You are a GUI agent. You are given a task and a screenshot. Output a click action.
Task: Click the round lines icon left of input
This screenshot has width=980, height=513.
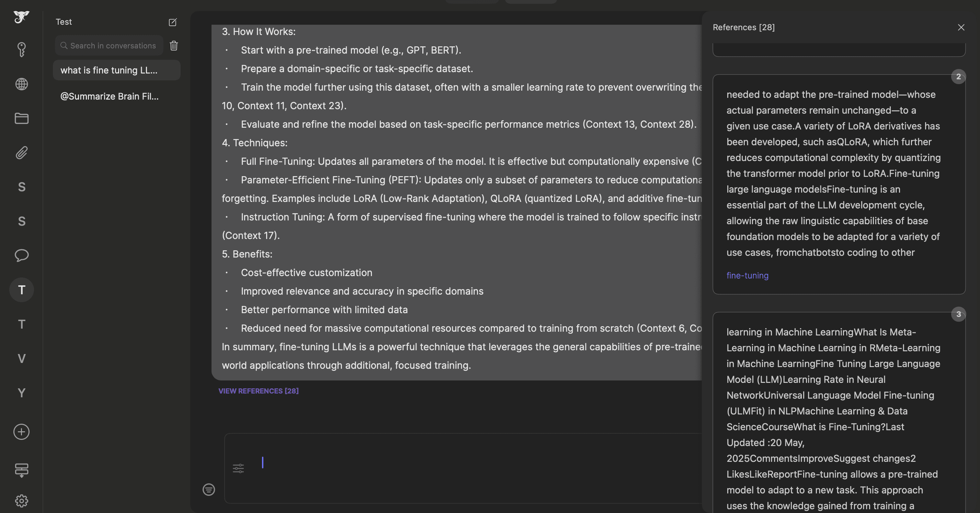point(208,489)
